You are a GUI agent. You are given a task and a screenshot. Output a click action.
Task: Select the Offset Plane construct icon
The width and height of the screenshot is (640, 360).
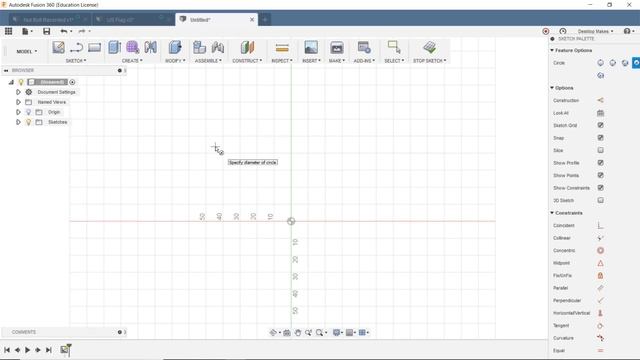(247, 47)
